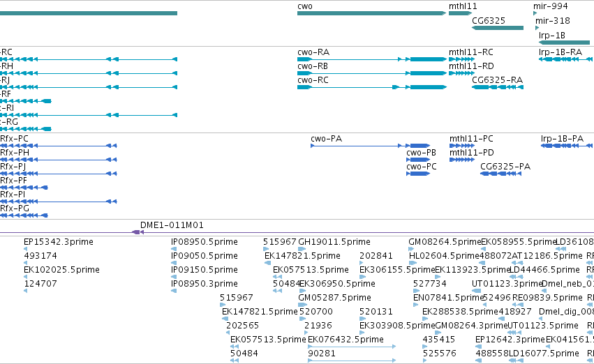Select the 493174 feature label
This screenshot has height=364, width=594.
click(x=40, y=256)
